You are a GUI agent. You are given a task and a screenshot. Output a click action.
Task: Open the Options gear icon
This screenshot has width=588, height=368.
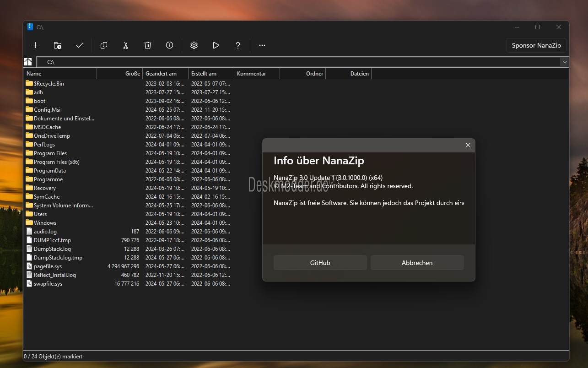coord(194,45)
